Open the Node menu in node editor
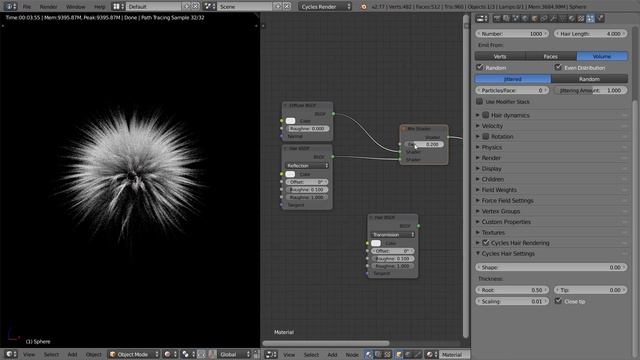Screen dimensions: 640x360 tap(352, 354)
